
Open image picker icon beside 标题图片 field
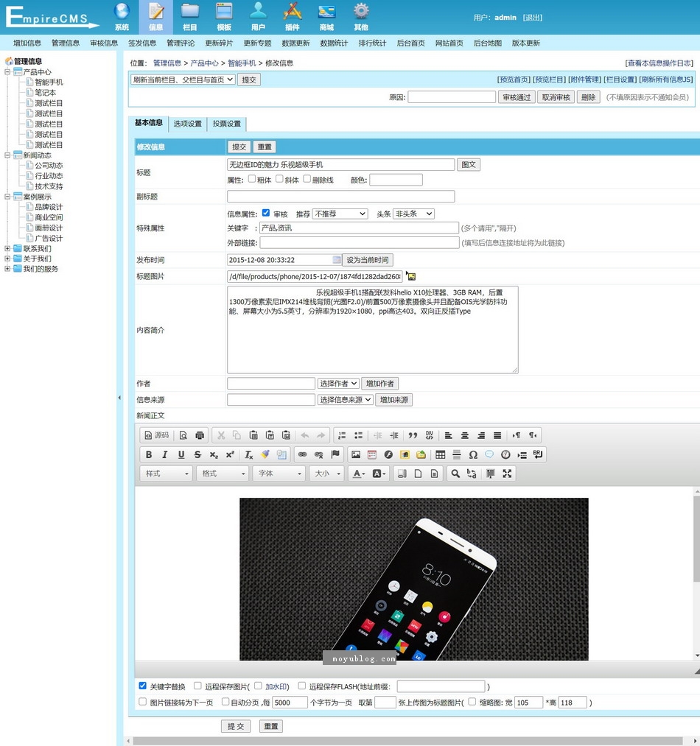coord(411,276)
